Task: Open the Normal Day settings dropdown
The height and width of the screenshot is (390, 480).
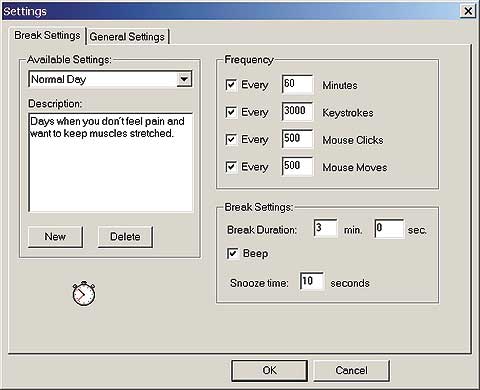Action: (x=184, y=79)
